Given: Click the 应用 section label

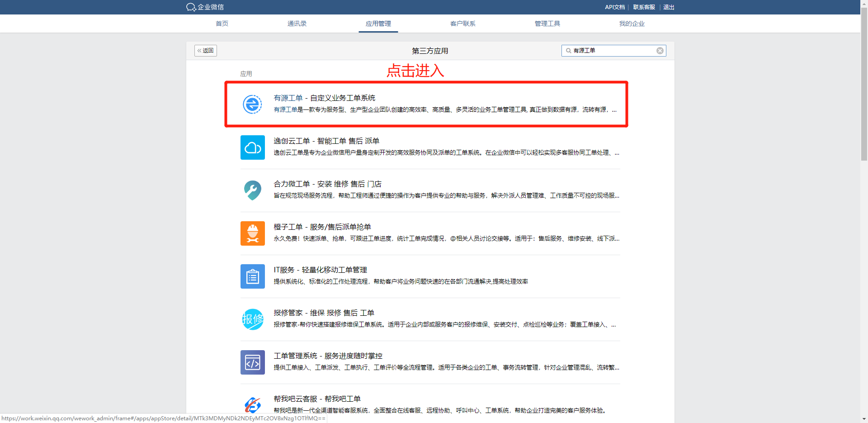Looking at the screenshot, I should [x=246, y=74].
